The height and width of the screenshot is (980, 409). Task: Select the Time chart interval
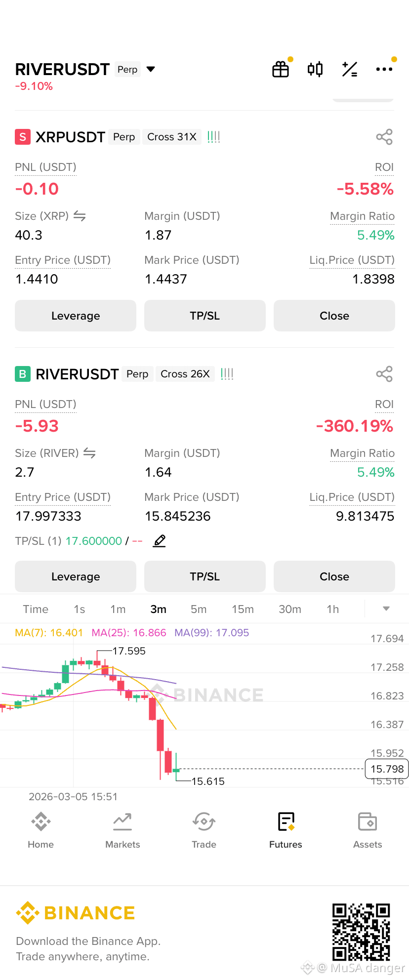[x=36, y=609]
